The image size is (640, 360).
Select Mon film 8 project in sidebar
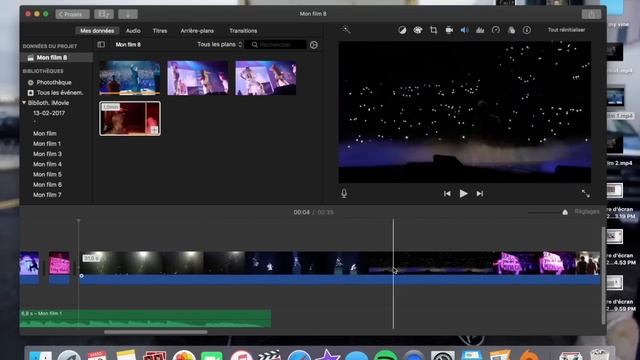56,58
